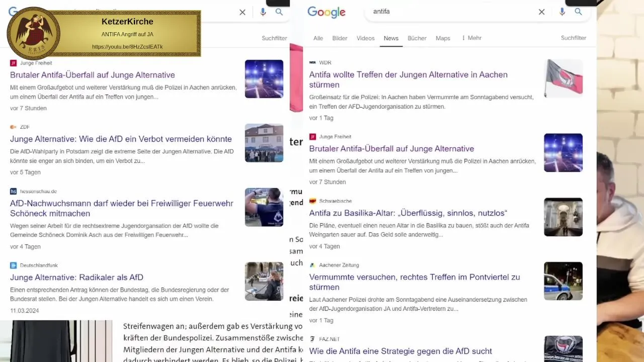Select the 'News' search tab
644x362 pixels.
(391, 38)
